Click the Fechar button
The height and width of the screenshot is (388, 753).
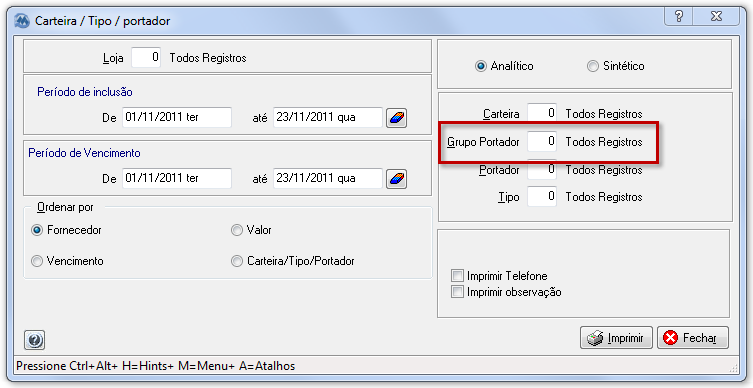point(692,338)
